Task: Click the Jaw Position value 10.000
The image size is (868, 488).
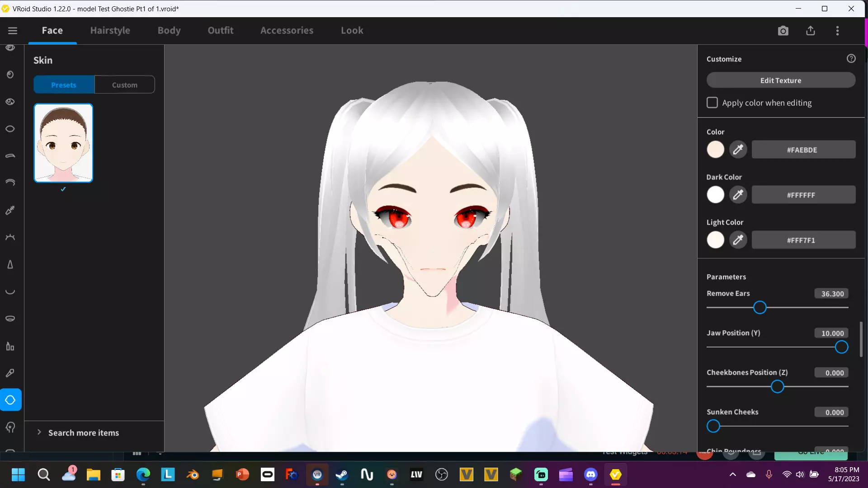Action: click(832, 333)
